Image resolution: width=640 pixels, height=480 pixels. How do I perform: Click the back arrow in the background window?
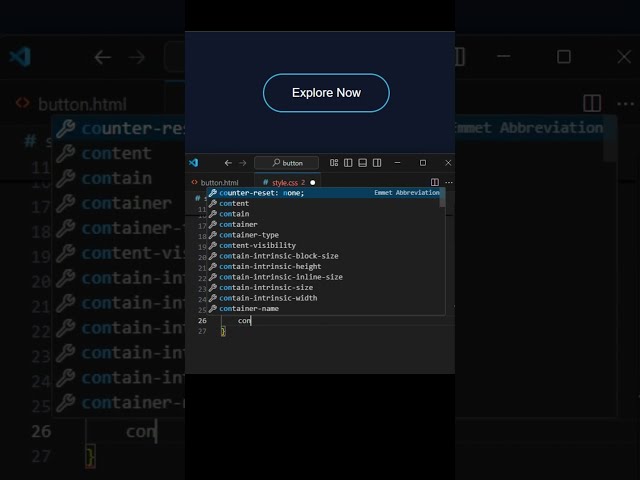(x=103, y=57)
